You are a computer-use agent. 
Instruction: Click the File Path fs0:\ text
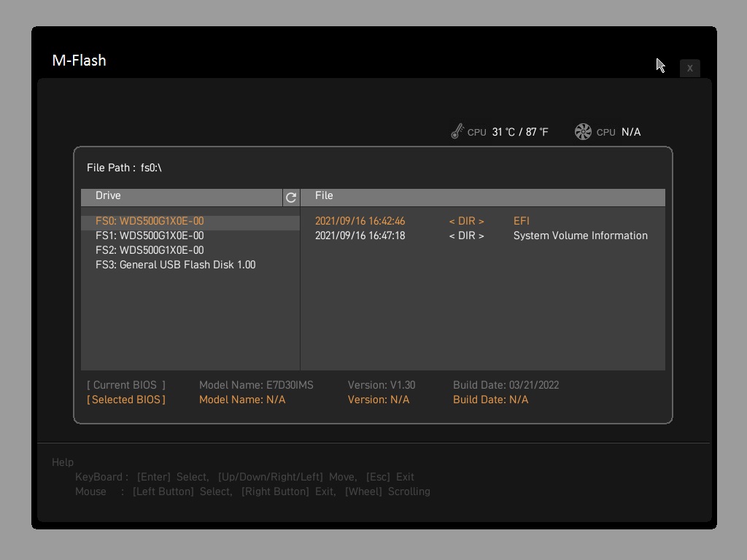124,168
